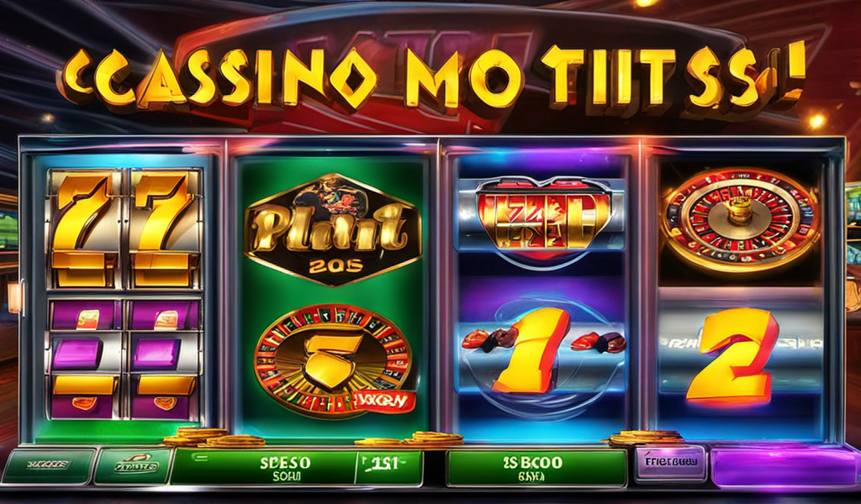Select the yellow number 2 symbol

(733, 356)
